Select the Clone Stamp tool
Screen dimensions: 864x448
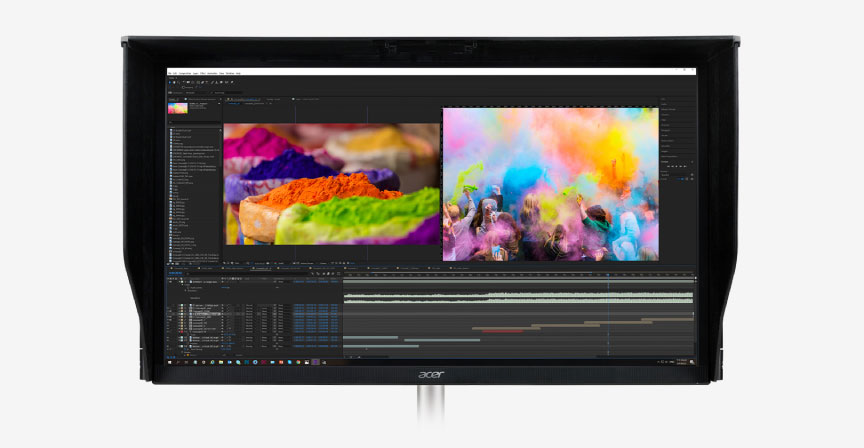click(x=217, y=83)
